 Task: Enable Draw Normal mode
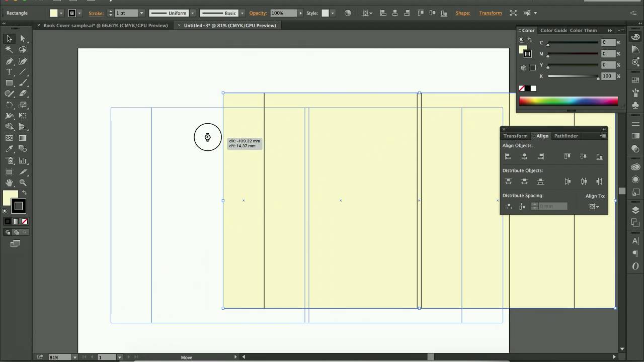[8, 232]
